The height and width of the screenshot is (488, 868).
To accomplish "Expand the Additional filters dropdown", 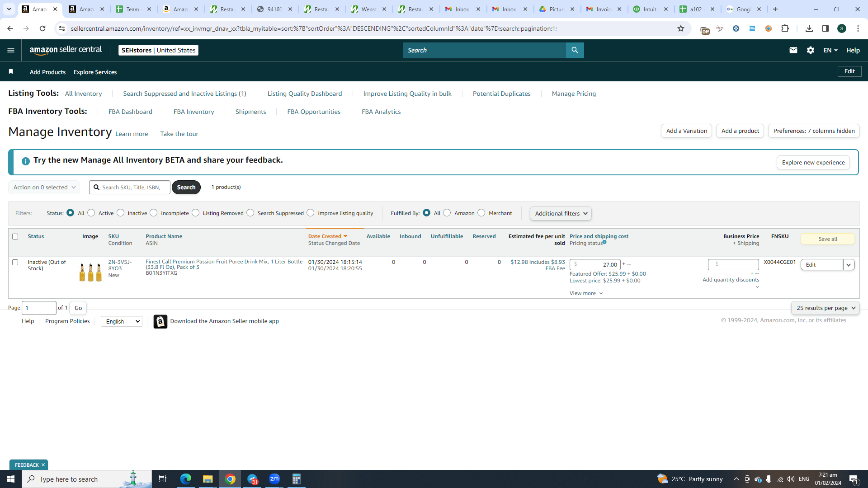I will tap(561, 213).
